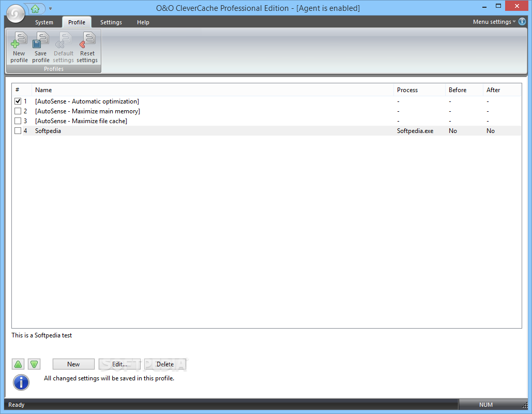The width and height of the screenshot is (532, 414).
Task: Open the Help tab
Action: pyautogui.click(x=143, y=22)
